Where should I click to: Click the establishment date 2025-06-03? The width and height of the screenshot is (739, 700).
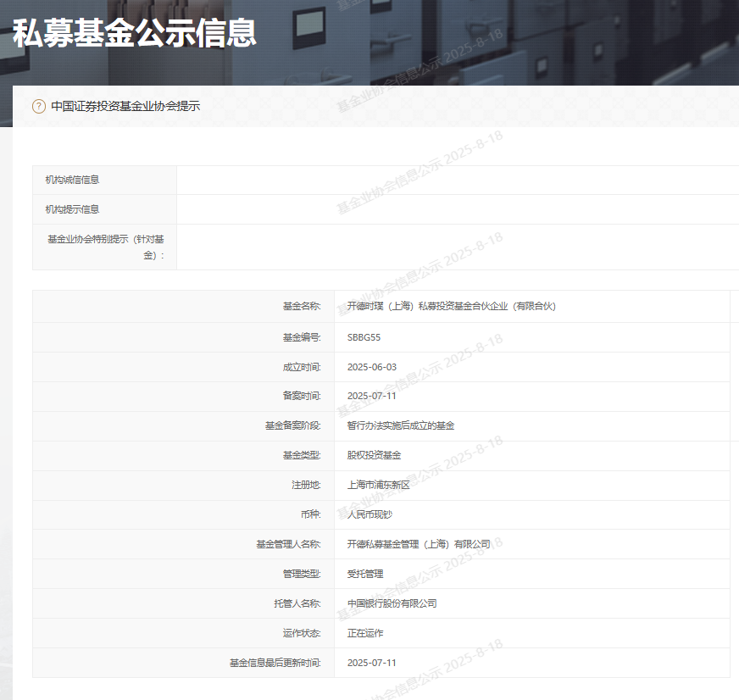[372, 367]
